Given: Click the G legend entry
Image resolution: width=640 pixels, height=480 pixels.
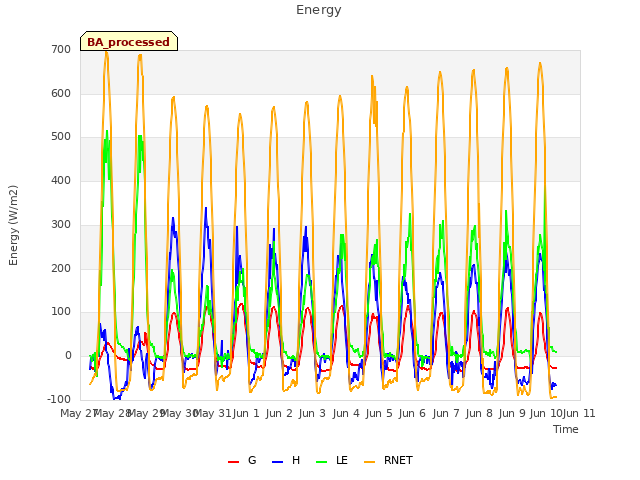Looking at the screenshot, I should (242, 460).
